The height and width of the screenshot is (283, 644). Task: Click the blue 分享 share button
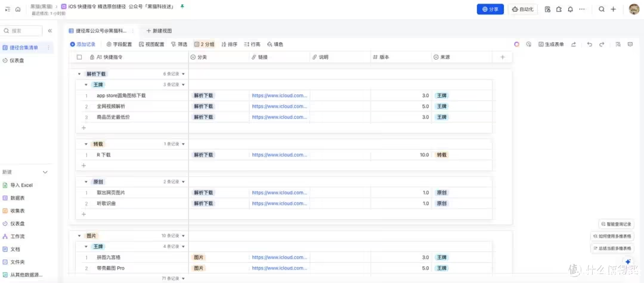(x=490, y=10)
